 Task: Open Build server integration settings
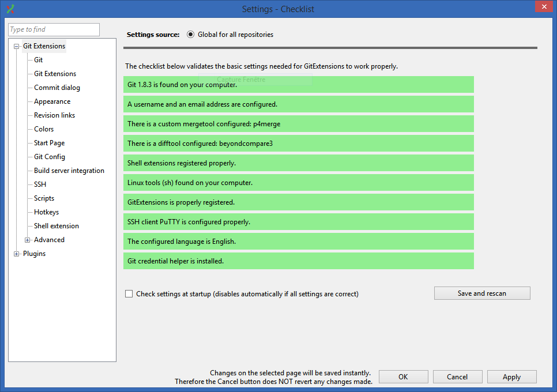click(x=69, y=171)
